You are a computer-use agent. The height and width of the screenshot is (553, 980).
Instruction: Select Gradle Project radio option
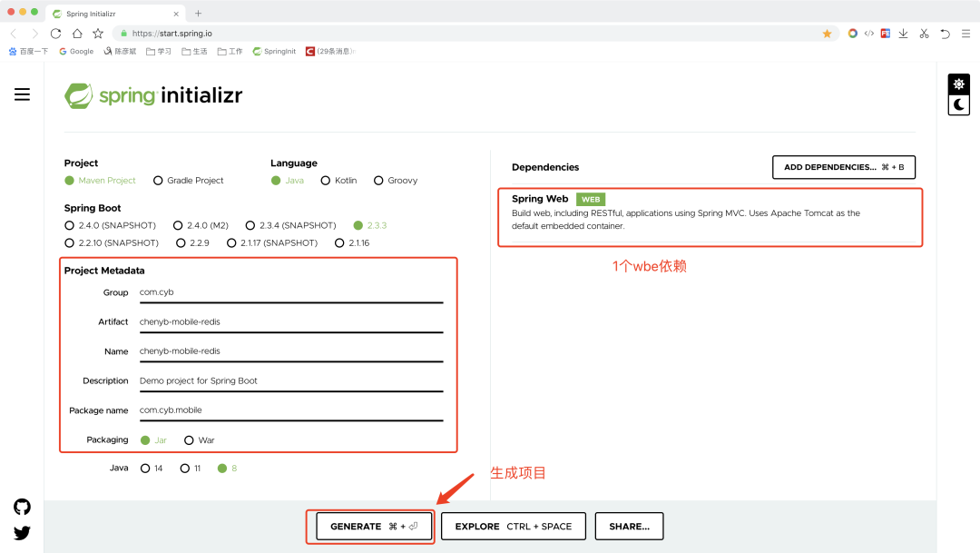coord(188,181)
